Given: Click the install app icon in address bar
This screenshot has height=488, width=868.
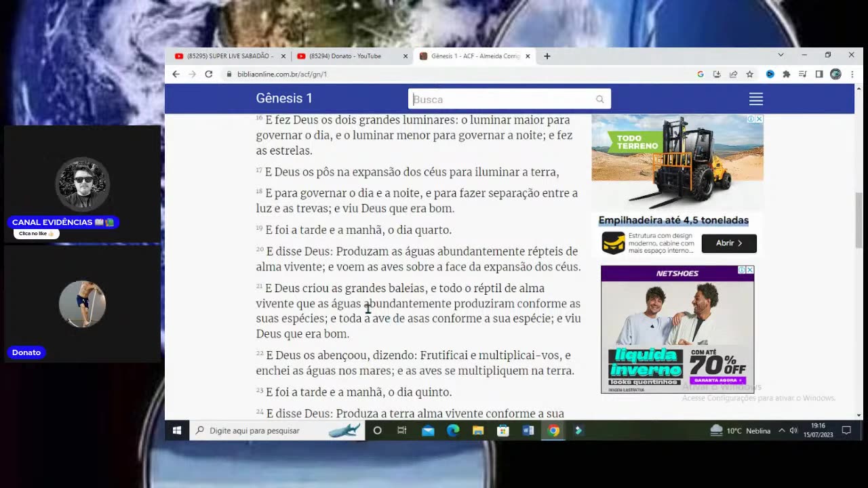Looking at the screenshot, I should click(x=717, y=74).
